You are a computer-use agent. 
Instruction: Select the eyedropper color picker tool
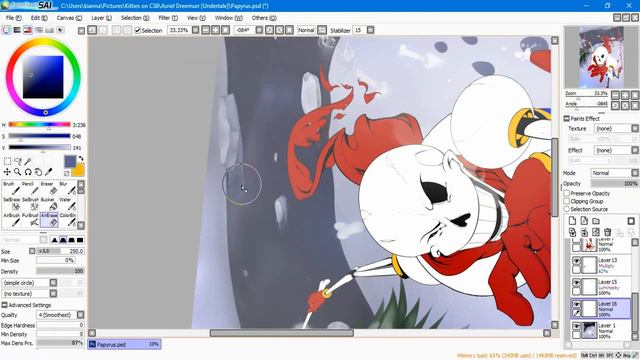pyautogui.click(x=49, y=172)
